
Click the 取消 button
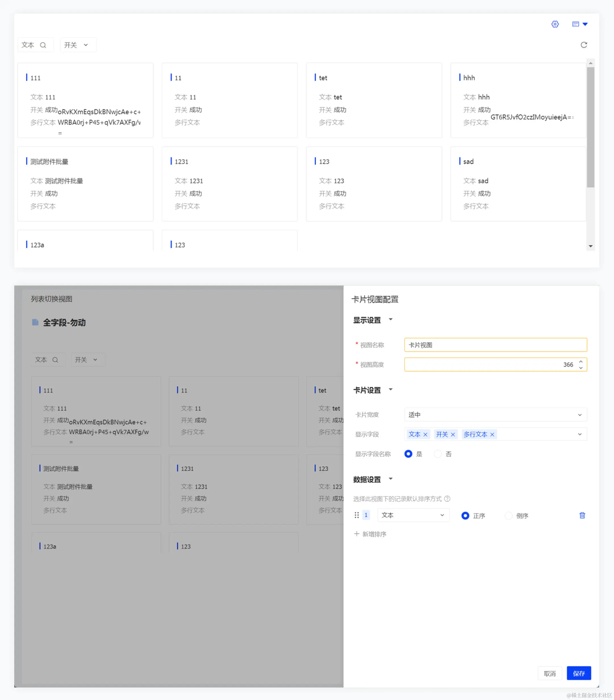[549, 673]
